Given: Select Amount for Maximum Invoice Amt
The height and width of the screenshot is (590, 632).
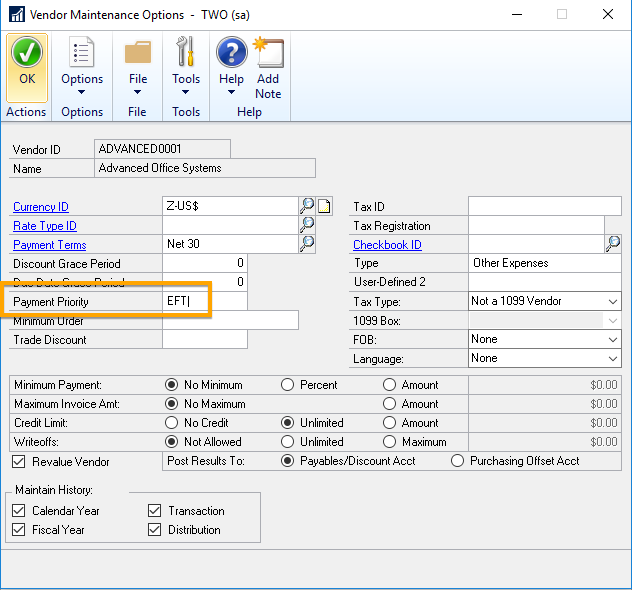Looking at the screenshot, I should tap(389, 404).
